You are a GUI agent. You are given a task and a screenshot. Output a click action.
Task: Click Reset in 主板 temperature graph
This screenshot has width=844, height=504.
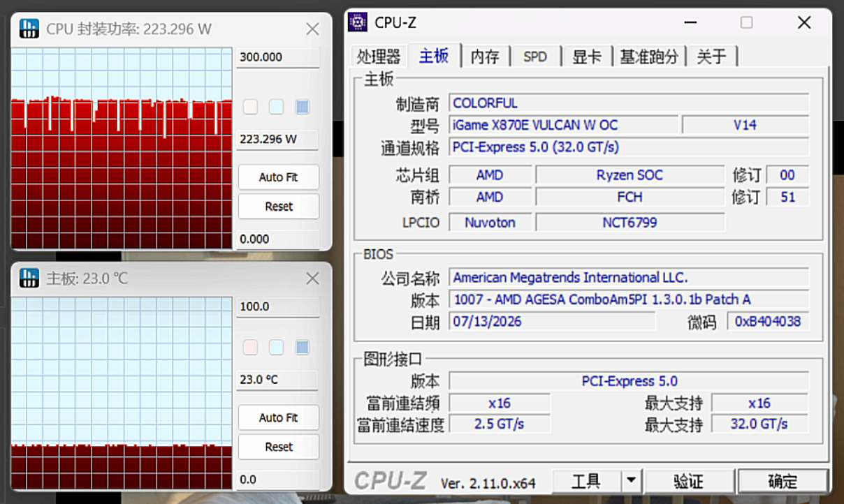point(278,447)
